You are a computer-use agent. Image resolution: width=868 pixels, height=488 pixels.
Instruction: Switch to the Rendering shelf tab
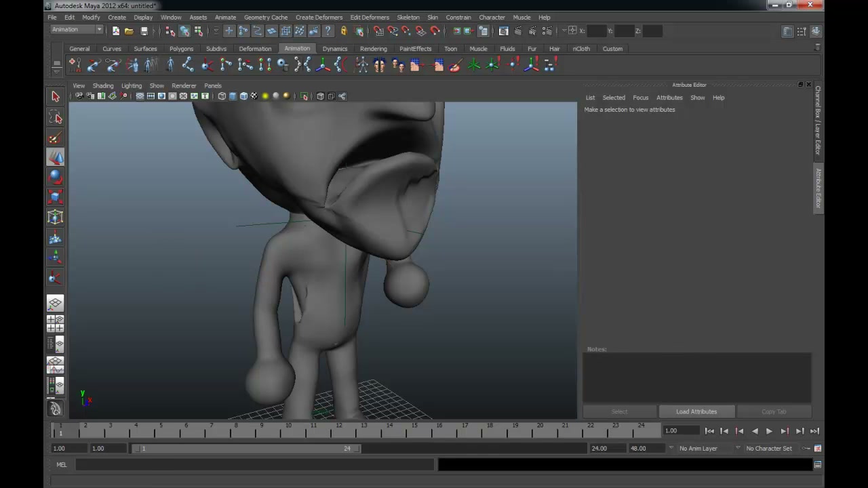coord(373,49)
